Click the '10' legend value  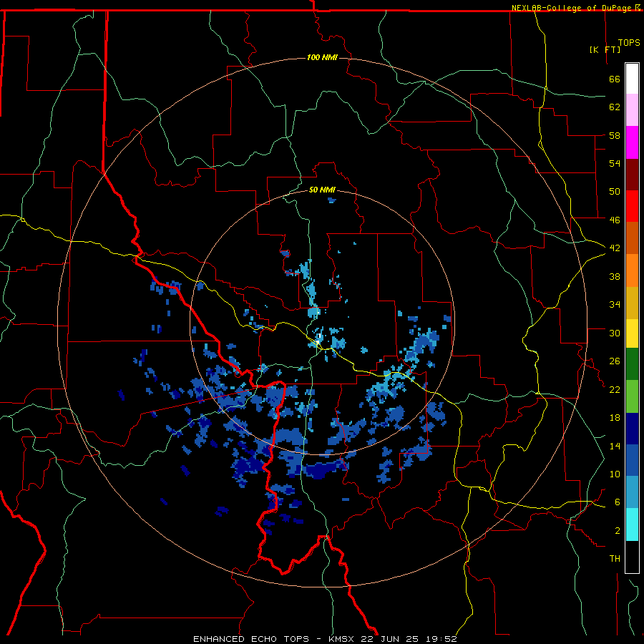615,474
